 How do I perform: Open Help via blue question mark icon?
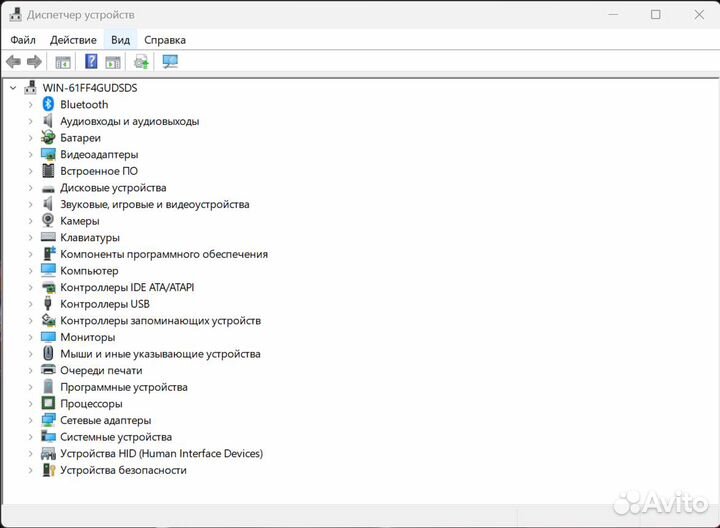pos(91,61)
